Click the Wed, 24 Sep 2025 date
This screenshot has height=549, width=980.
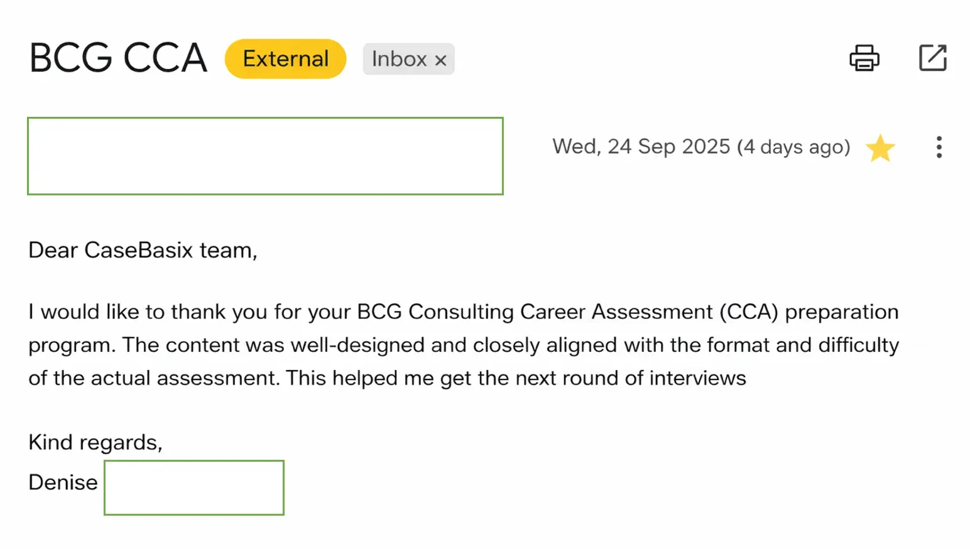pos(641,146)
